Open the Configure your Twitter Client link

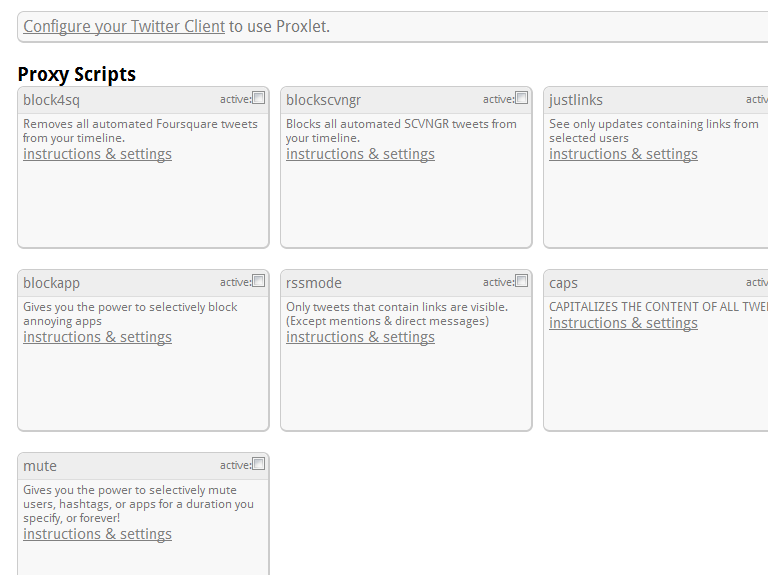124,27
